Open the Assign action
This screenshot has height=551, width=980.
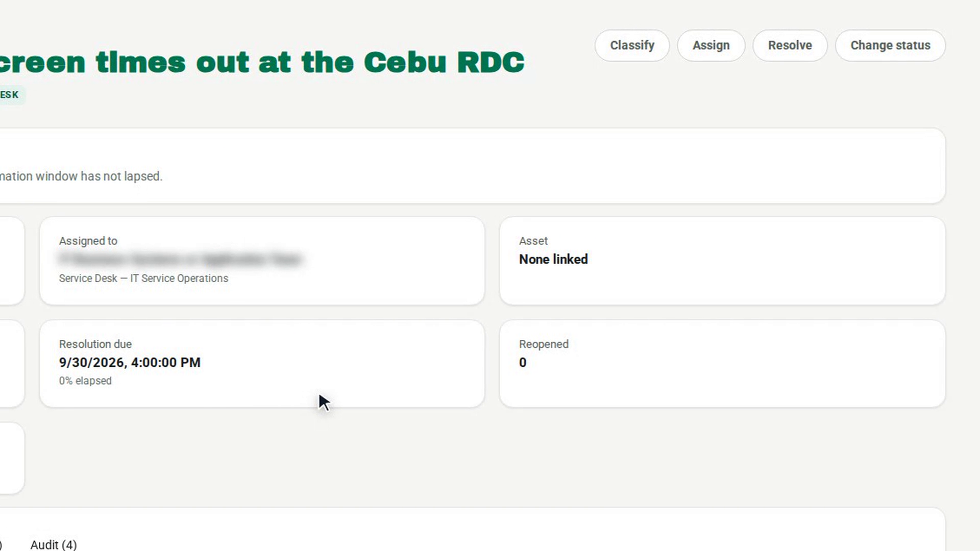[711, 45]
